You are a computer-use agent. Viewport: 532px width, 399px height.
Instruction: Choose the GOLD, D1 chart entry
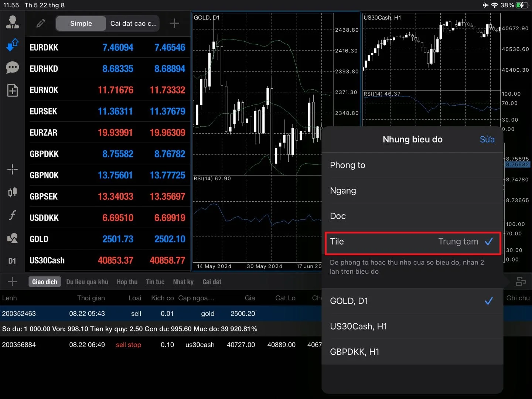412,301
